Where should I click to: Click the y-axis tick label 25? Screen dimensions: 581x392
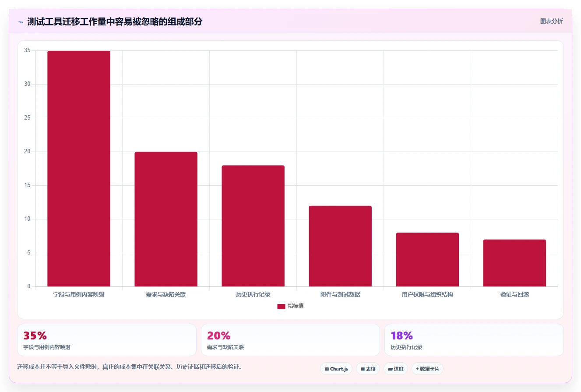[28, 118]
